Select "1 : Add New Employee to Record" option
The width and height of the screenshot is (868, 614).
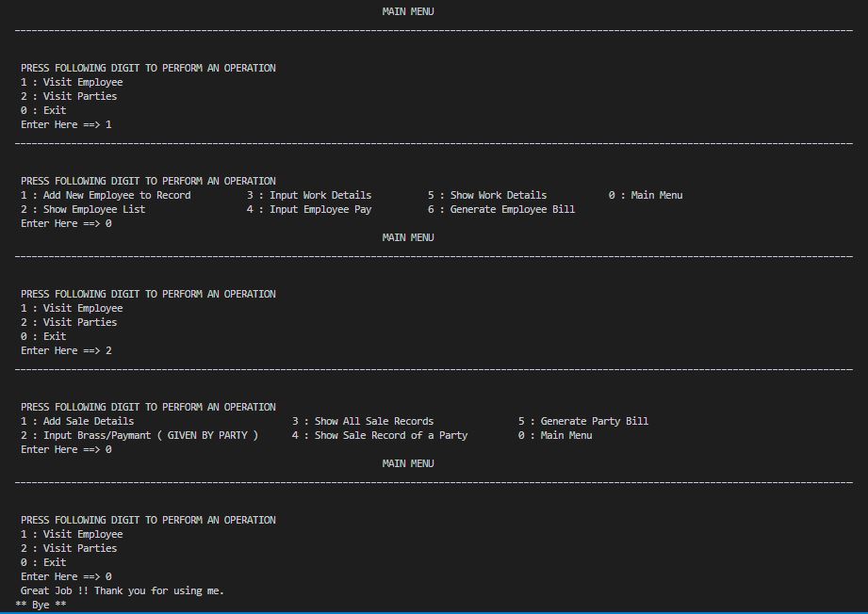click(107, 195)
